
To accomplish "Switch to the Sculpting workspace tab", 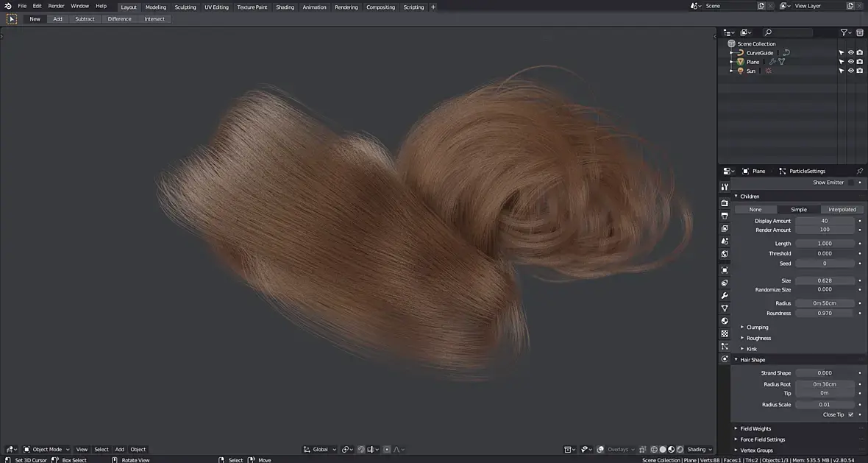I will coord(185,7).
